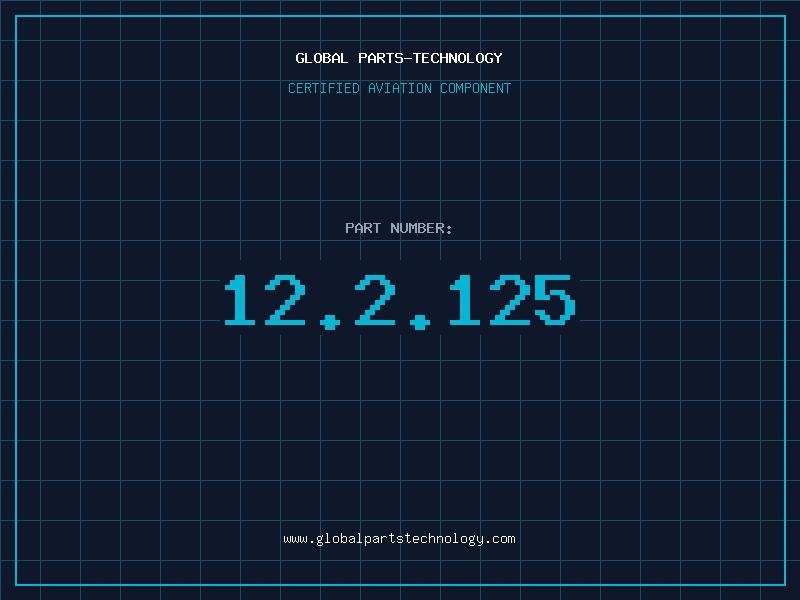The height and width of the screenshot is (600, 800).
Task: Open the www.globalpartstechnology.com link
Action: coord(399,539)
